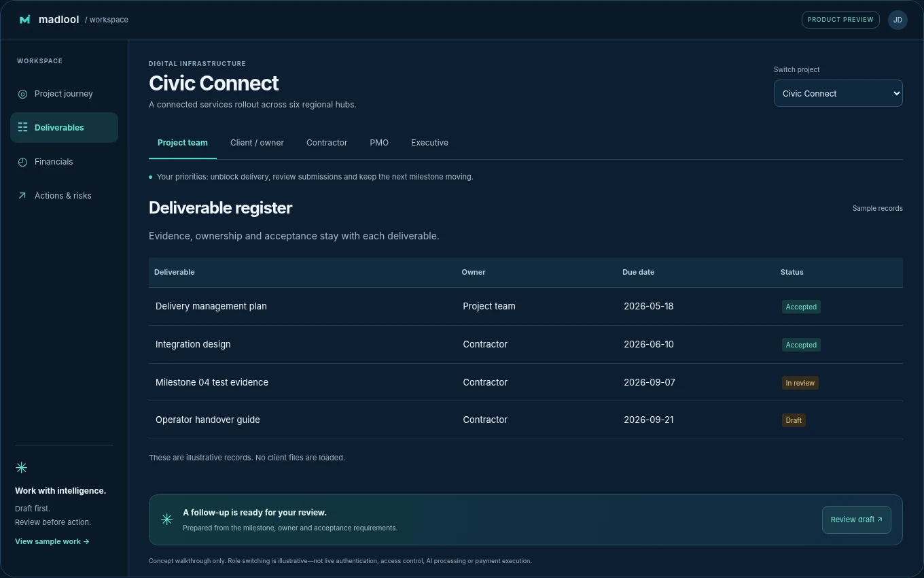
Task: Click the Sample records label
Action: (x=877, y=208)
